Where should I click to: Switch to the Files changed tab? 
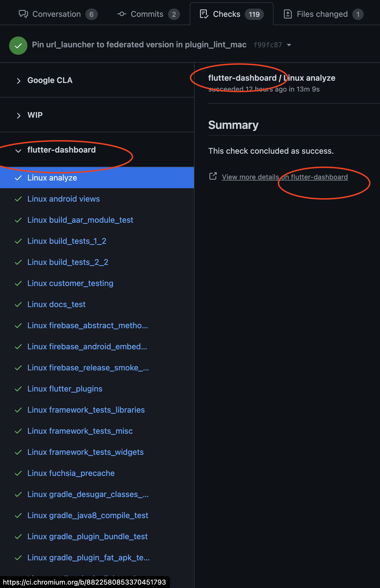point(322,14)
